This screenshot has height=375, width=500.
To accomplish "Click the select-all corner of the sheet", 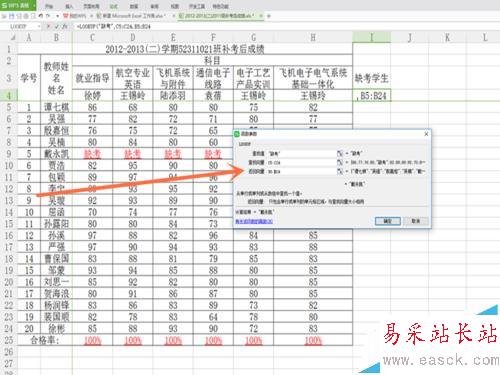I will pos(8,37).
